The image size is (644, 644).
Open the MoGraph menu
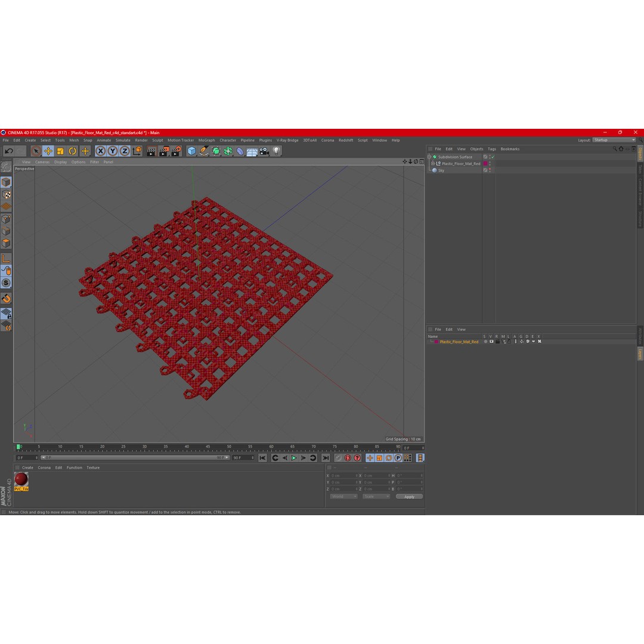coord(206,140)
